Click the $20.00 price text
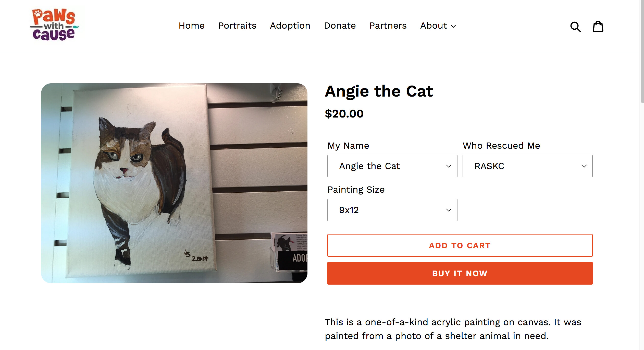This screenshot has height=350, width=644. click(344, 114)
